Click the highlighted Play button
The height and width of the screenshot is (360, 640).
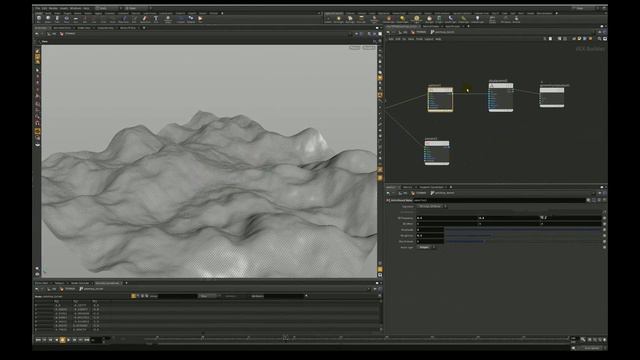click(x=62, y=340)
